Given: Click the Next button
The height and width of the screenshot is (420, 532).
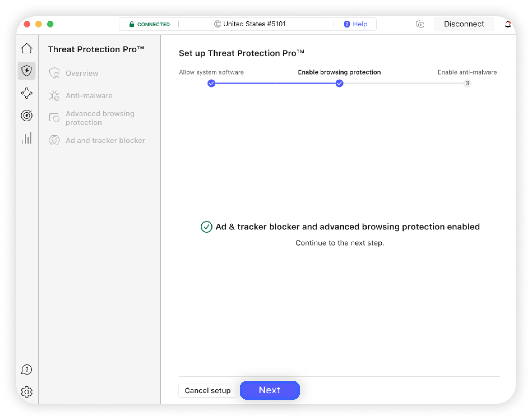Looking at the screenshot, I should 269,390.
